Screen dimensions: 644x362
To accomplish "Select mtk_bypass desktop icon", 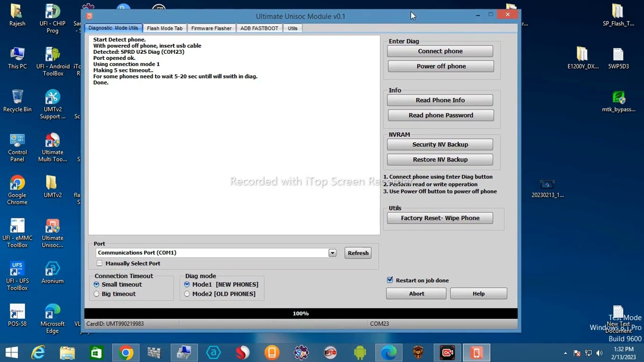I will click(x=618, y=101).
